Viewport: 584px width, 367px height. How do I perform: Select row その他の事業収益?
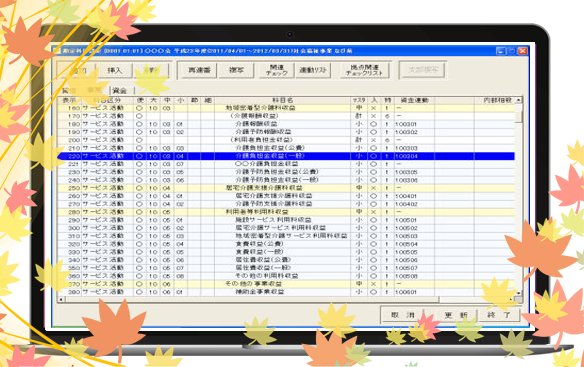click(x=286, y=284)
